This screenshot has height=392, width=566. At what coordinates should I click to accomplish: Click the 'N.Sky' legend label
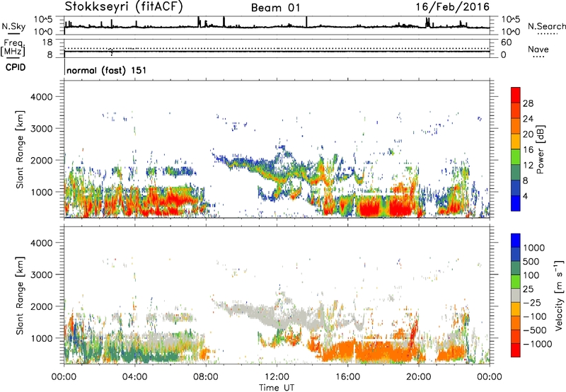pos(13,26)
